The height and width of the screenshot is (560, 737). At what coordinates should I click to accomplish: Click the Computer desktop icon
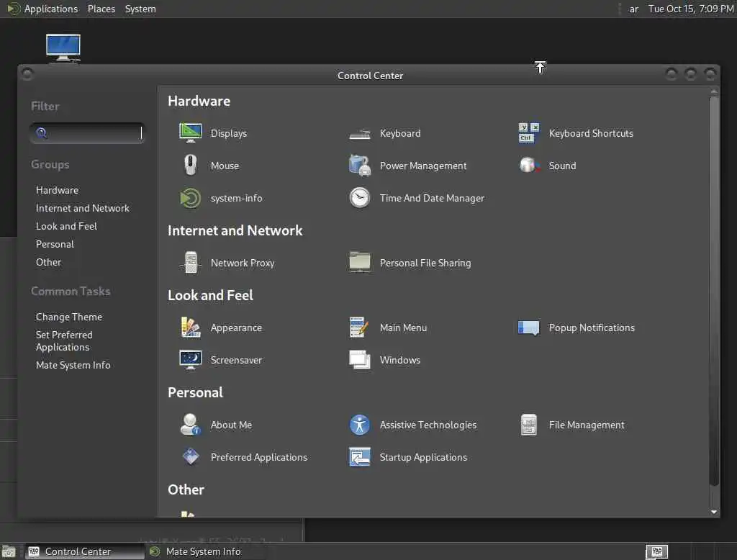63,48
